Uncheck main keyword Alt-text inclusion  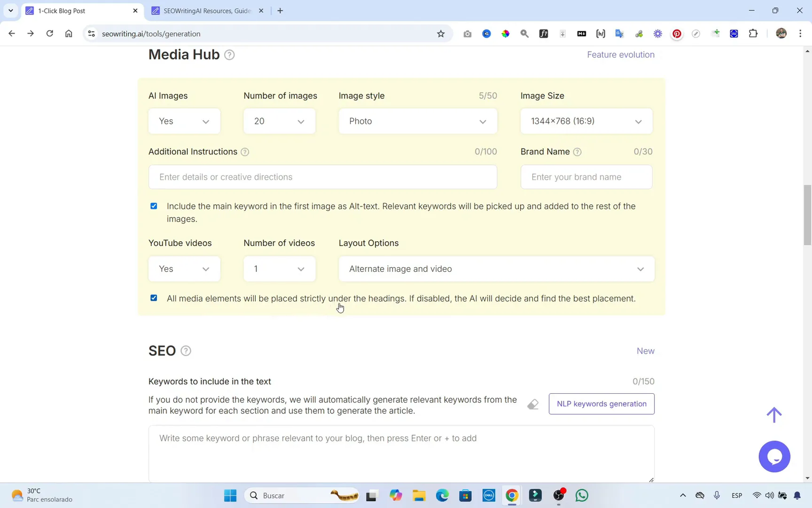pos(153,206)
